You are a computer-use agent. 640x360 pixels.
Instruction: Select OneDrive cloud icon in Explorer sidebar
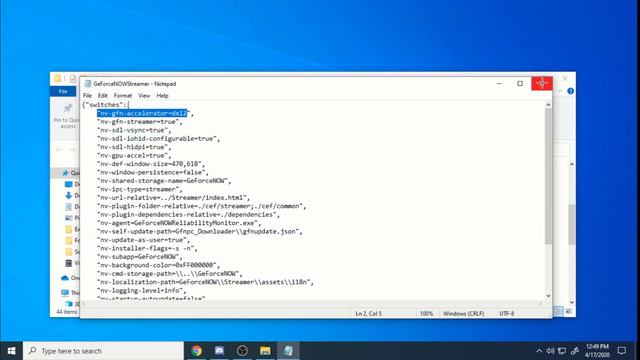(65, 278)
